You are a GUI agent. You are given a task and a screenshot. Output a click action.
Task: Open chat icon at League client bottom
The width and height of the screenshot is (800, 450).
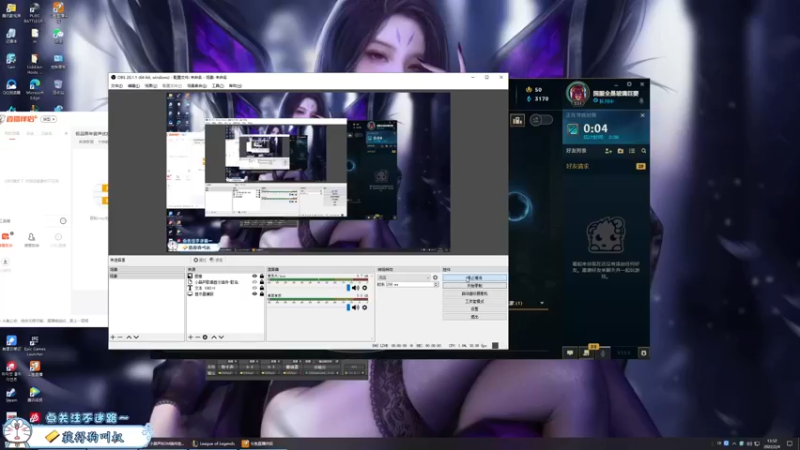570,353
